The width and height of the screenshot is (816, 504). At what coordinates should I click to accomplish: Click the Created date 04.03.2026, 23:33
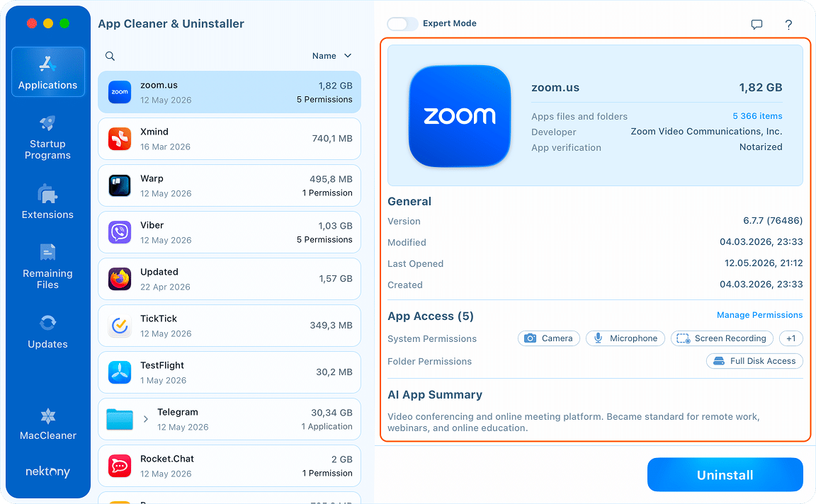[761, 285]
